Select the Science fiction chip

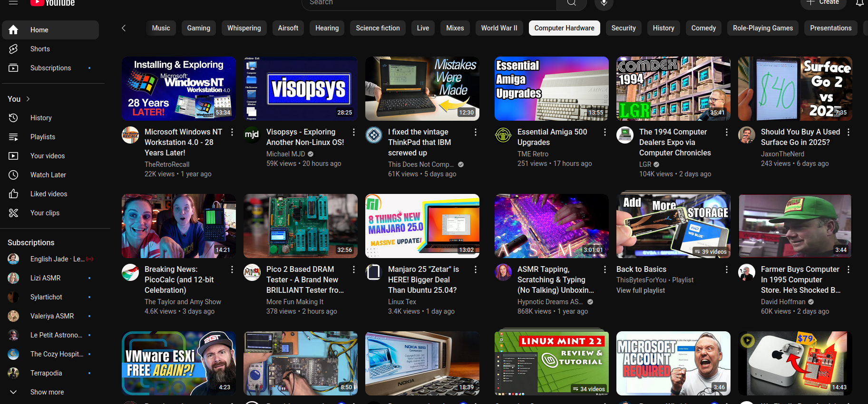[378, 28]
